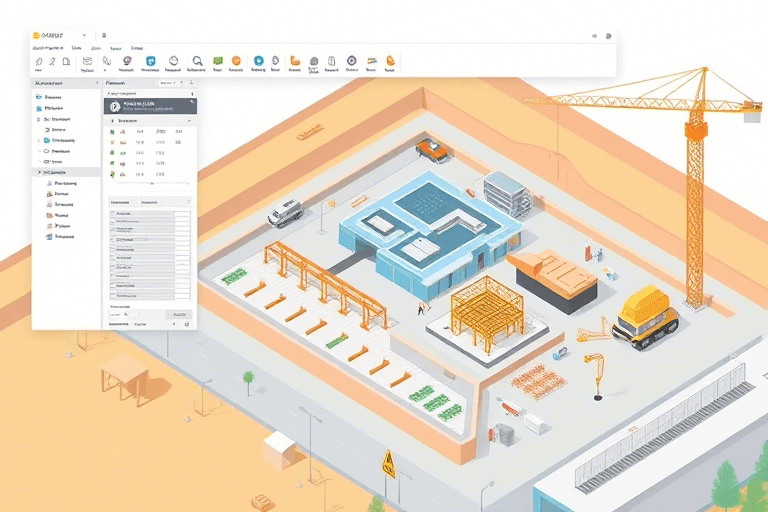Expand the highlighted tree node in left sidebar

(x=38, y=172)
